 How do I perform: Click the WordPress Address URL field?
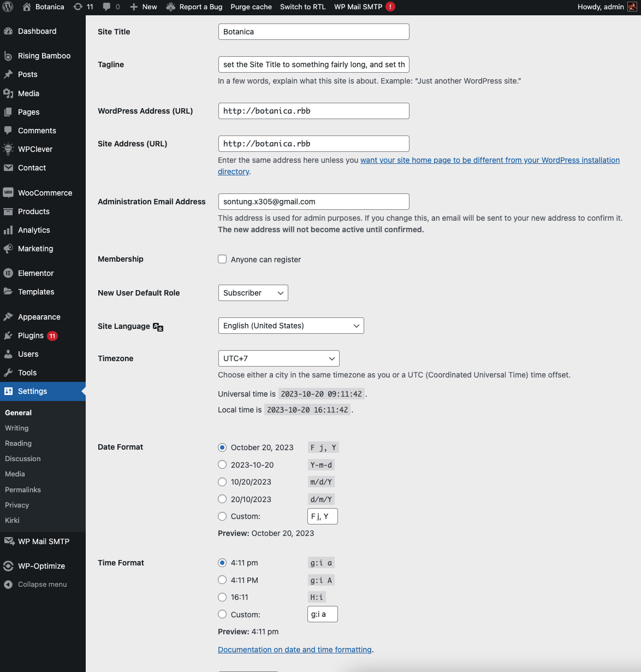click(313, 111)
